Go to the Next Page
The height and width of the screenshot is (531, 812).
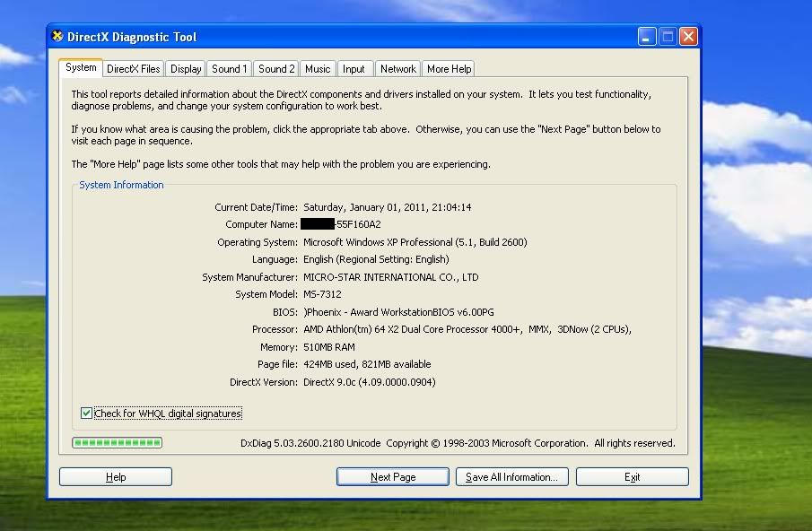pyautogui.click(x=392, y=476)
